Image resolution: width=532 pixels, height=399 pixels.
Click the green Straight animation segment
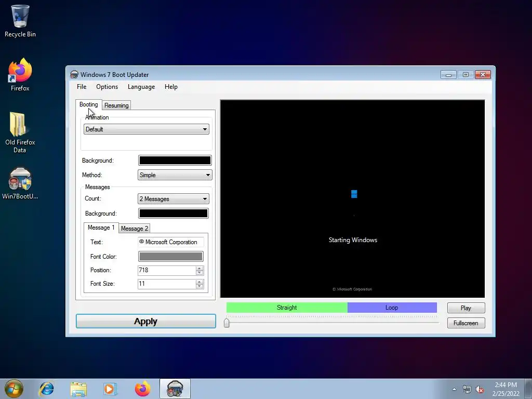(287, 308)
